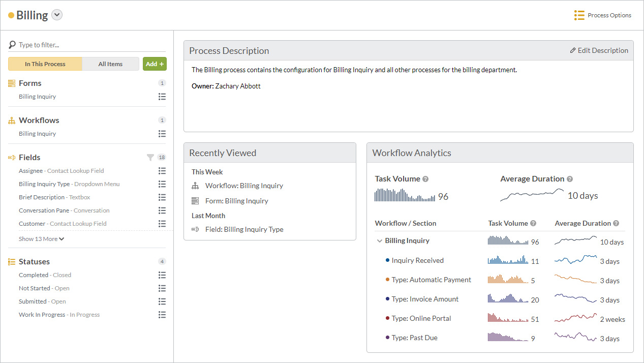The height and width of the screenshot is (363, 644).
Task: Click Edit Description
Action: [599, 50]
